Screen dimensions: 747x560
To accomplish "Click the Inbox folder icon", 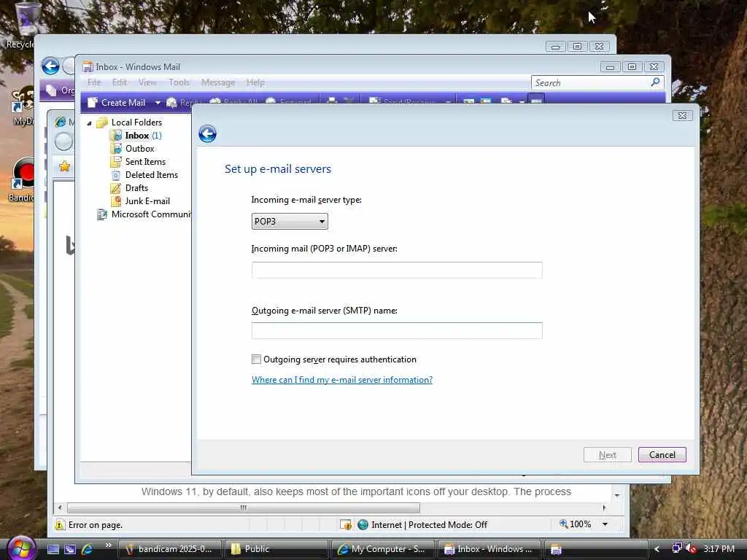I will pos(116,136).
